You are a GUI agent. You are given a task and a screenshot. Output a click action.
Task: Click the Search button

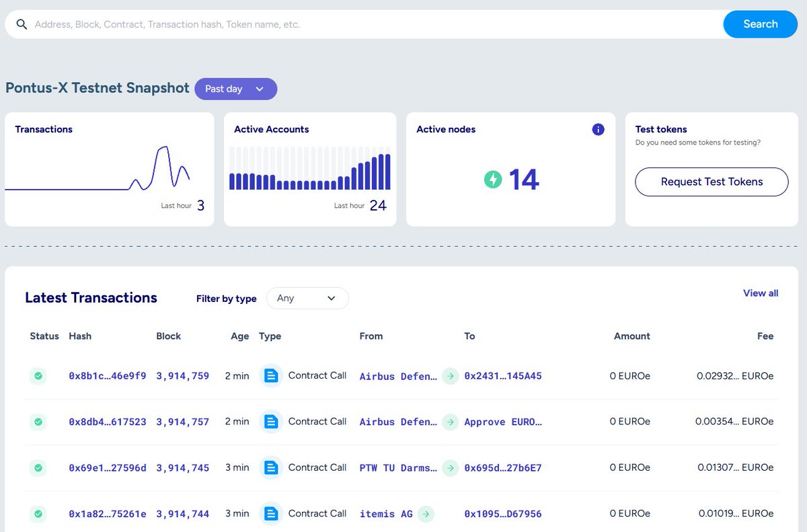coord(760,24)
